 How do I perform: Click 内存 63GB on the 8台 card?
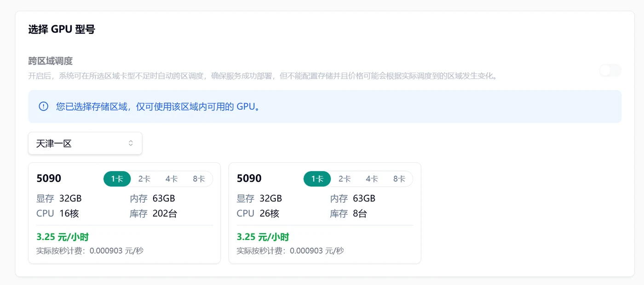tap(353, 199)
